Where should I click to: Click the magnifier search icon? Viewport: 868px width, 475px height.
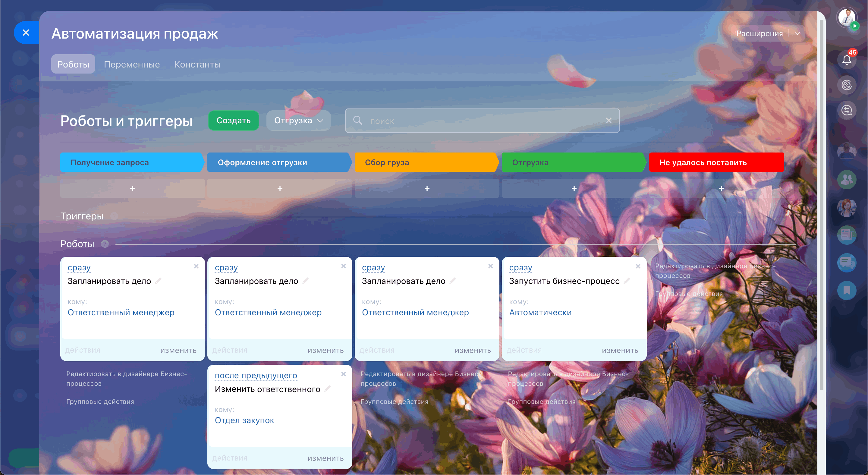tap(357, 121)
